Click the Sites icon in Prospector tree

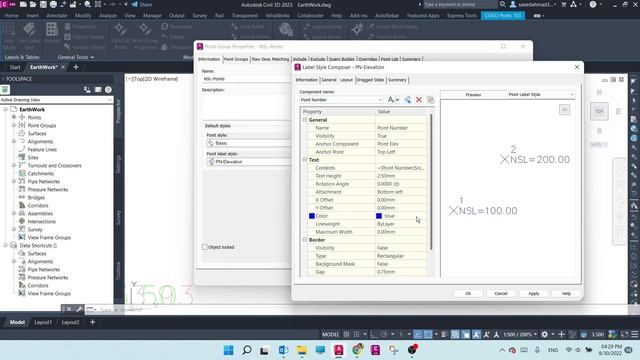point(22,157)
